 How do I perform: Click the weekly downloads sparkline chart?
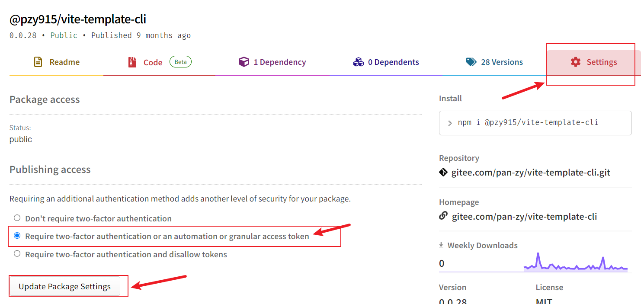[575, 263]
